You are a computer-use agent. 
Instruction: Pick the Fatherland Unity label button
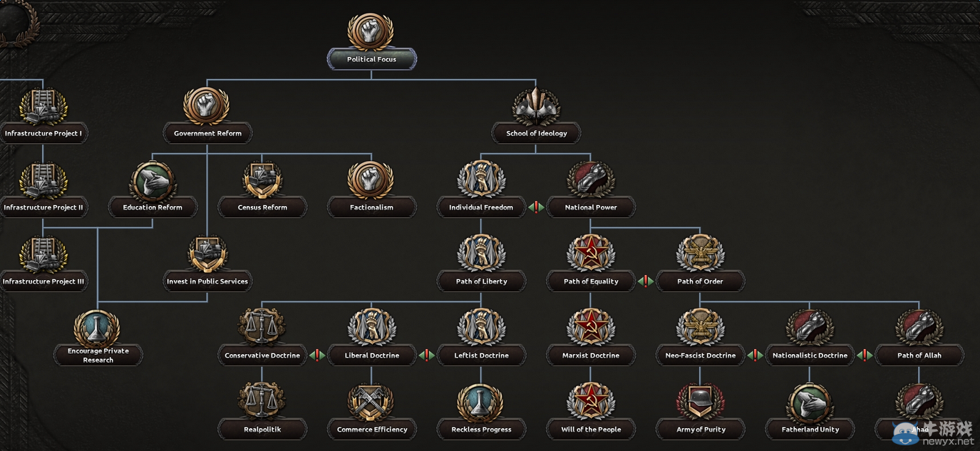click(810, 430)
